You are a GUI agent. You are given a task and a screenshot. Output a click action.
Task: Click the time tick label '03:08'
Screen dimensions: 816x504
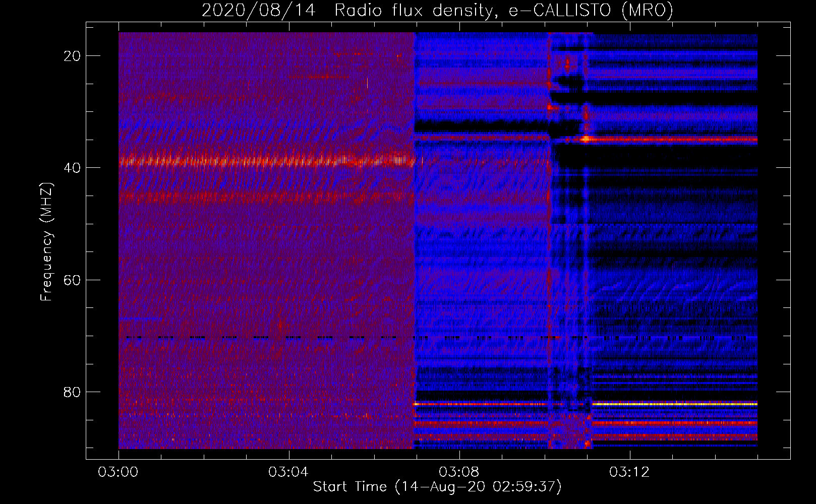coord(459,472)
